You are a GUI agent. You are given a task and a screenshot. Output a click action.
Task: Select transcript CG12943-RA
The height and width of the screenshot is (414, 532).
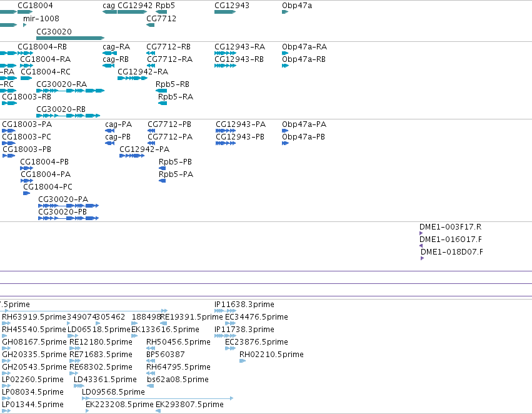tap(239, 47)
